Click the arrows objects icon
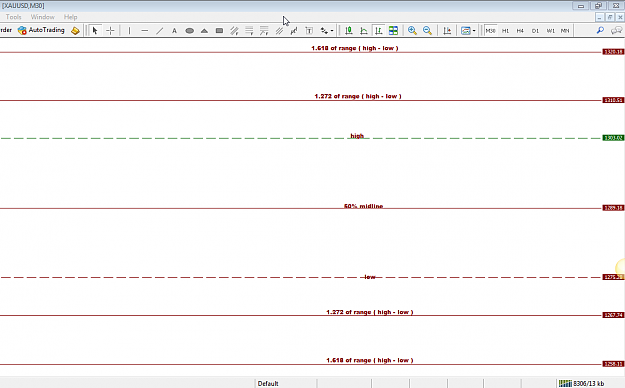The image size is (625, 388). 324,31
